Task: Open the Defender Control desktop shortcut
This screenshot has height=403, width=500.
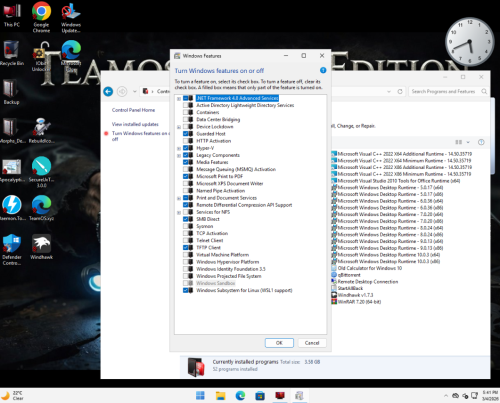Action: 12,249
